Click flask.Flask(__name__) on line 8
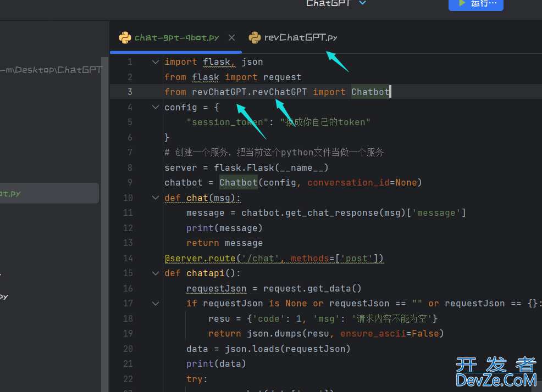 [x=271, y=167]
